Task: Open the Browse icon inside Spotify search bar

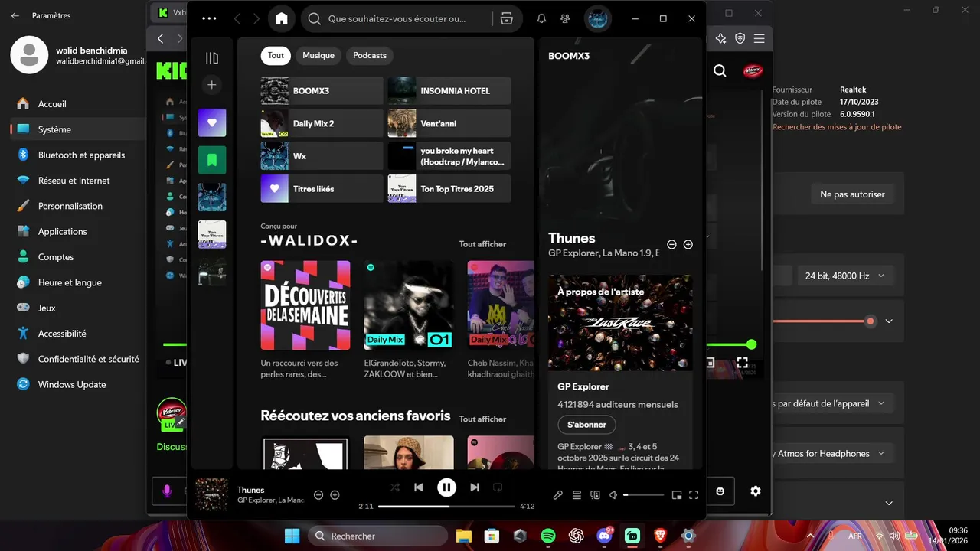Action: 506,19
